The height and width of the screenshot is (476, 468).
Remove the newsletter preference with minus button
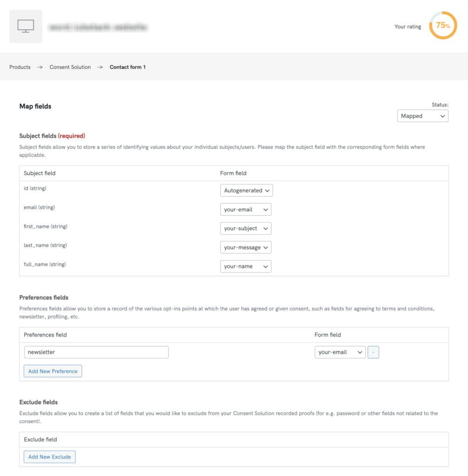pyautogui.click(x=373, y=352)
